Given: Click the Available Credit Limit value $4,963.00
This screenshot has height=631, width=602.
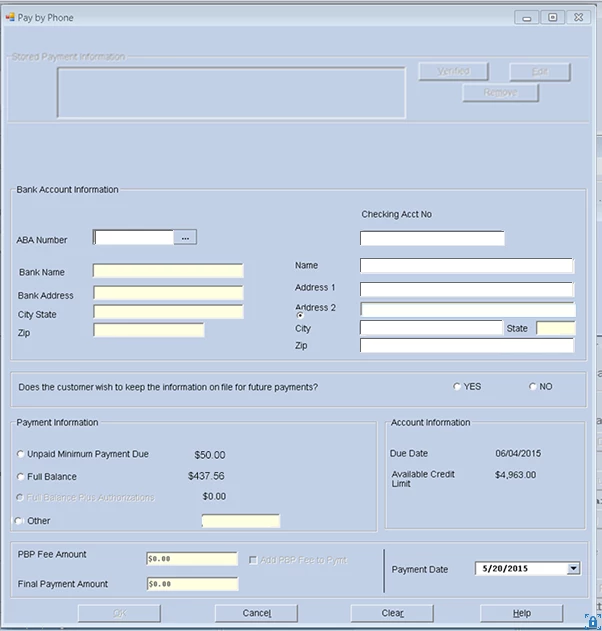Looking at the screenshot, I should click(x=515, y=475).
